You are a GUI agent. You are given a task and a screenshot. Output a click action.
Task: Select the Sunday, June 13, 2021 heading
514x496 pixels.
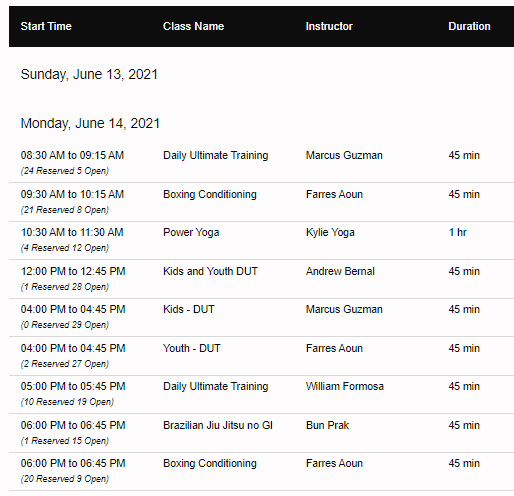(x=89, y=74)
